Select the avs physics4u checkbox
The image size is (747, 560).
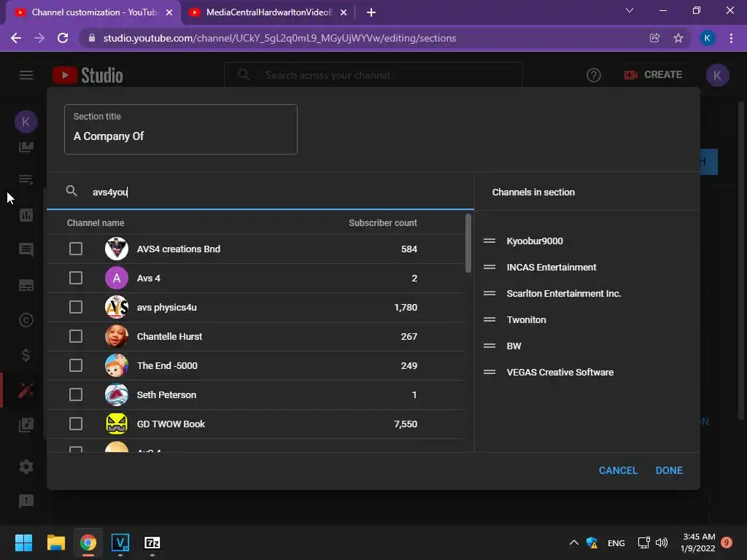76,307
